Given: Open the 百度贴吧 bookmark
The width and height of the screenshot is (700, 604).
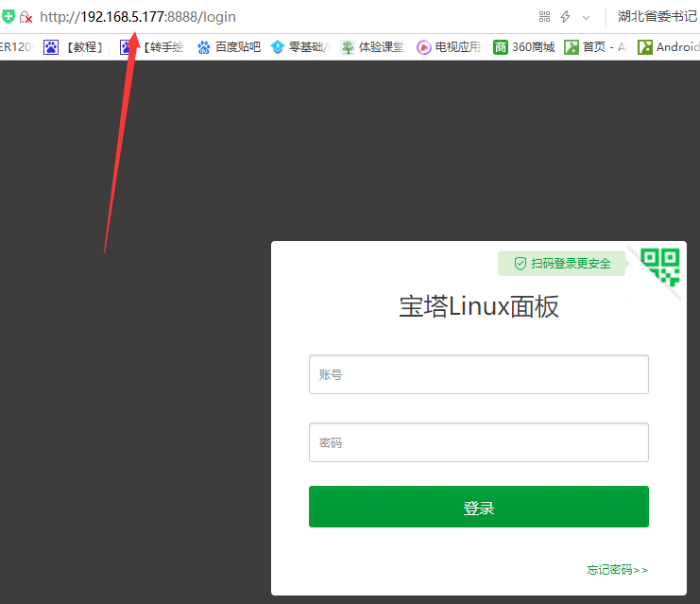Looking at the screenshot, I should (x=229, y=47).
